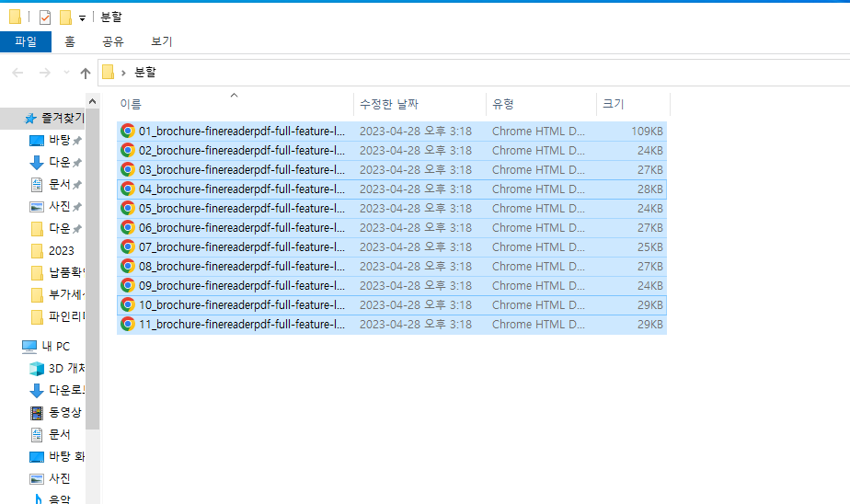The width and height of the screenshot is (850, 504).
Task: Select 내 PC in navigation pane
Action: tap(46, 347)
